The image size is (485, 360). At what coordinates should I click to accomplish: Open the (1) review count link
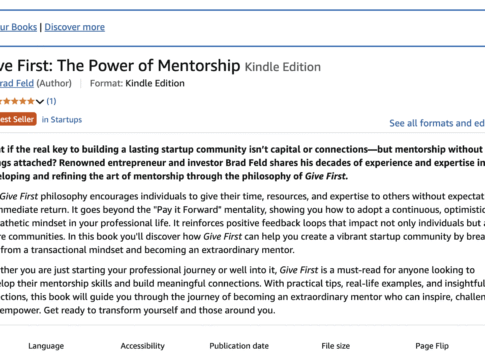[x=51, y=101]
